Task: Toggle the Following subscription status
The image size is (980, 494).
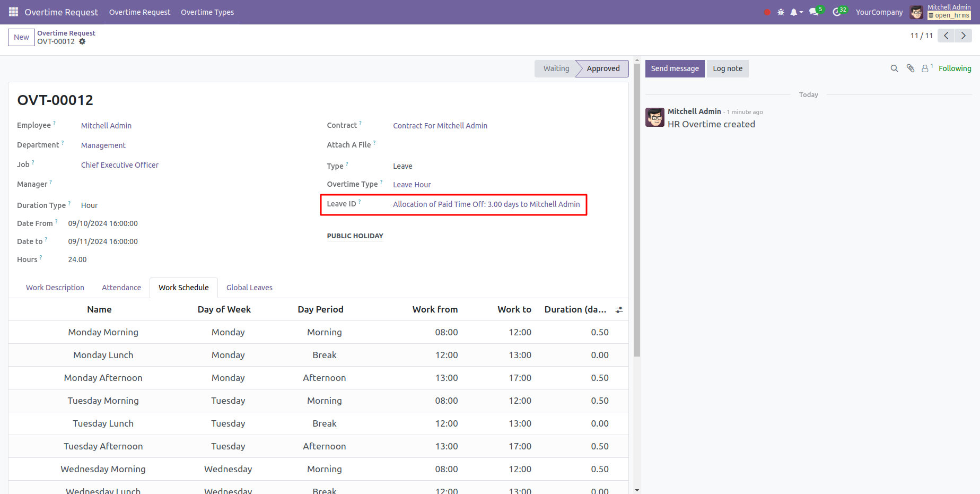Action: tap(955, 68)
